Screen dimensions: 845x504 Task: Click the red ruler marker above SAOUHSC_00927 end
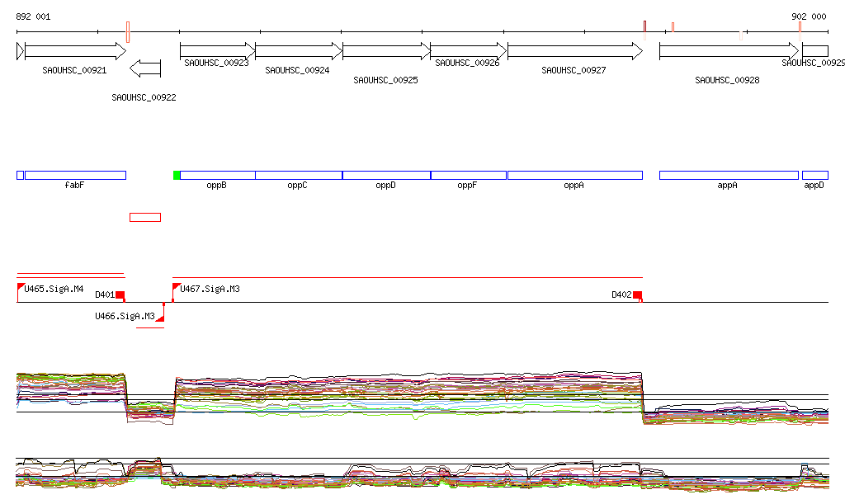[x=644, y=26]
